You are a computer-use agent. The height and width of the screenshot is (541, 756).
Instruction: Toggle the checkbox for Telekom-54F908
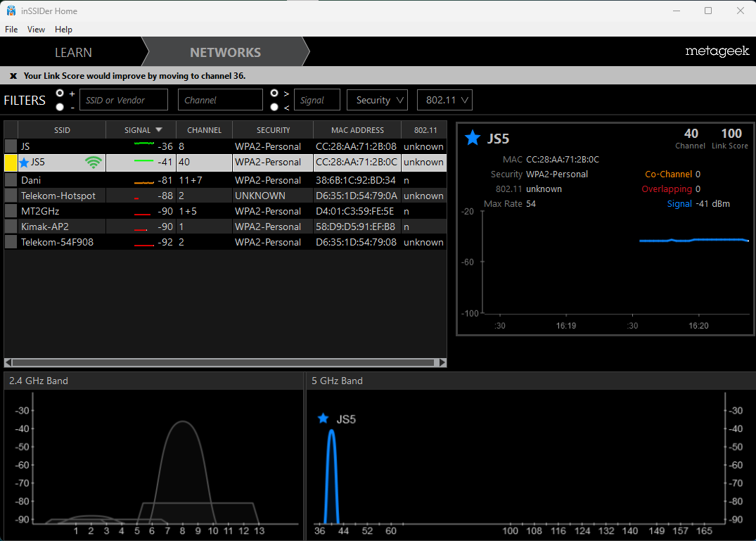[x=11, y=241]
